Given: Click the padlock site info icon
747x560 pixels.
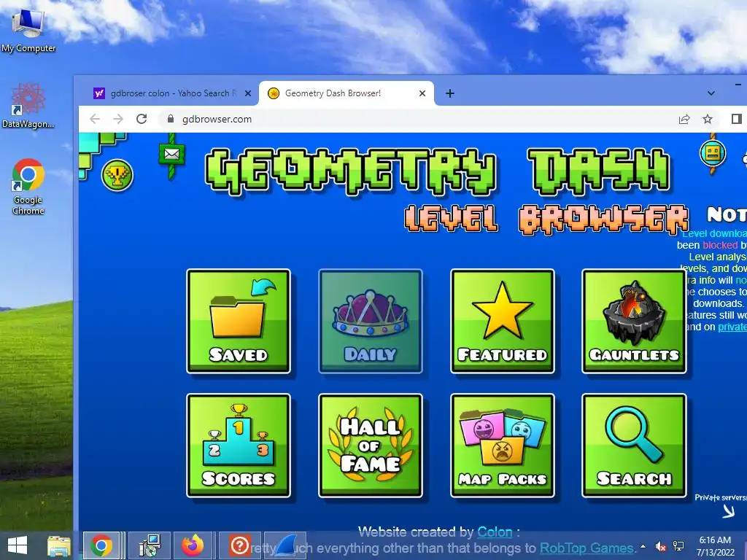Looking at the screenshot, I should click(x=171, y=119).
